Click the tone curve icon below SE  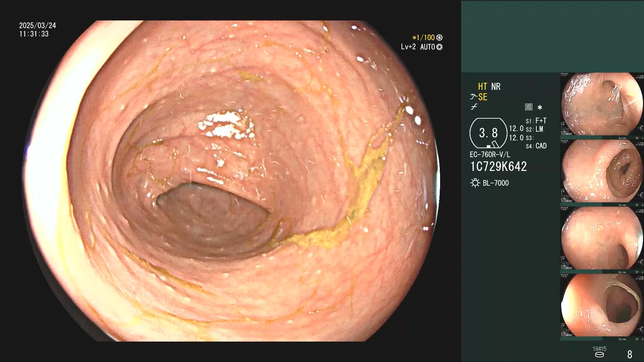click(x=474, y=107)
